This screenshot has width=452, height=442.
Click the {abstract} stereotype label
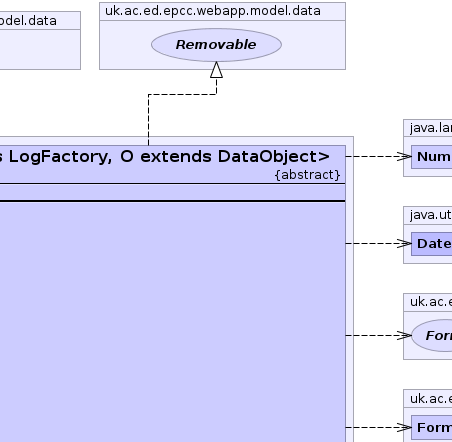pos(307,175)
